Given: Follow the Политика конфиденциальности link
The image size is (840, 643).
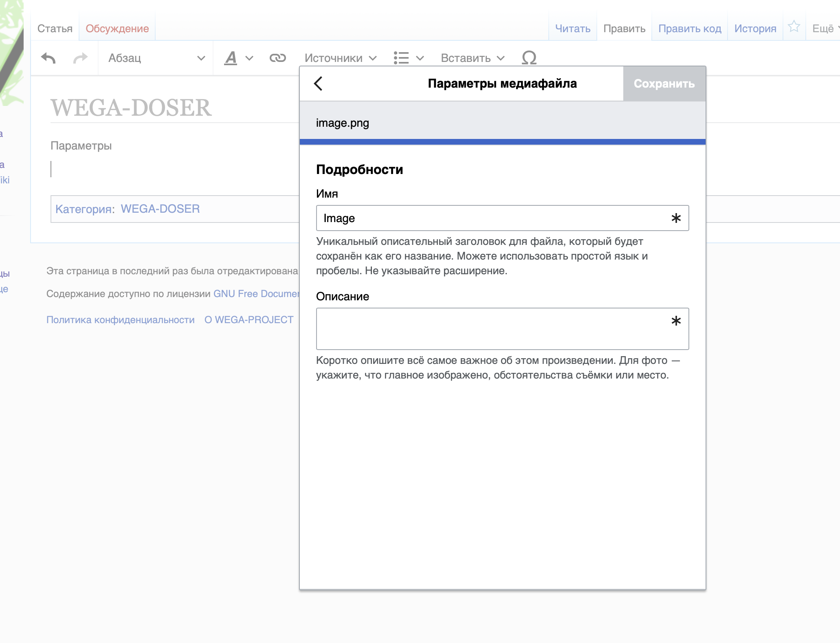Looking at the screenshot, I should [120, 320].
